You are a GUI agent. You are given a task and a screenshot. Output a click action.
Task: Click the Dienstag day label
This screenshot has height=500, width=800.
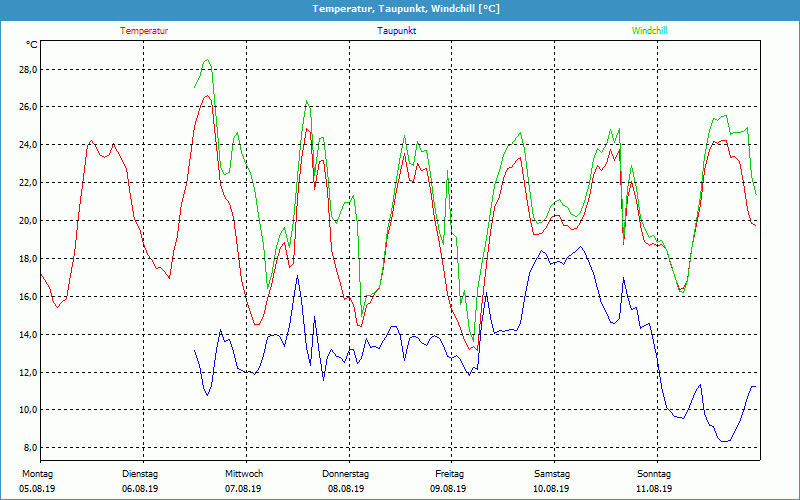click(140, 474)
